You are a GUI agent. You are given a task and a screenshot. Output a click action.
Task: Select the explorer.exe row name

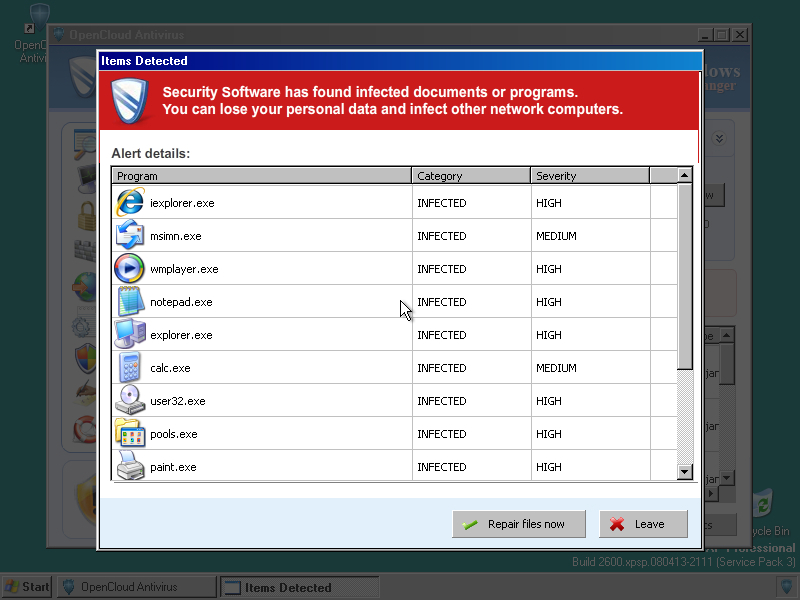[x=181, y=335]
